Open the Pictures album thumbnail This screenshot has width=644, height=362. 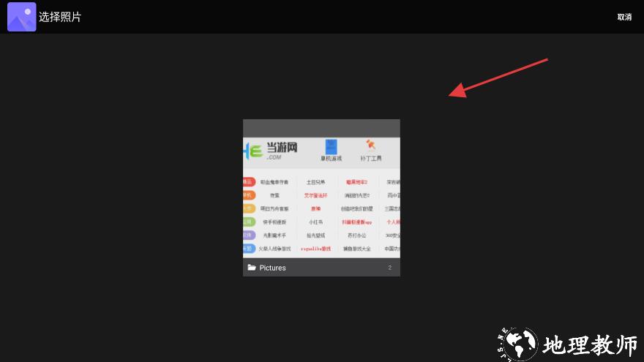(x=321, y=197)
